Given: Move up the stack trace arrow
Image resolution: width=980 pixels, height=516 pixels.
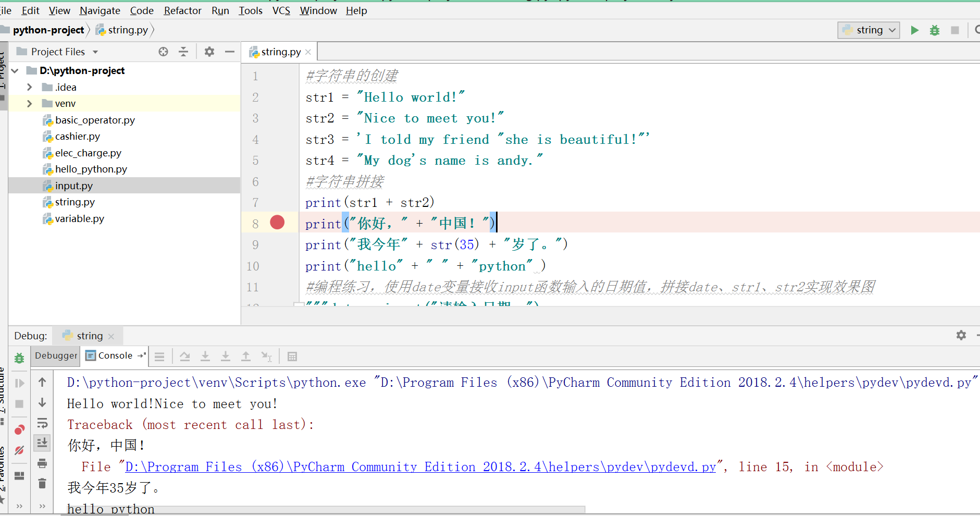Looking at the screenshot, I should click(x=42, y=382).
